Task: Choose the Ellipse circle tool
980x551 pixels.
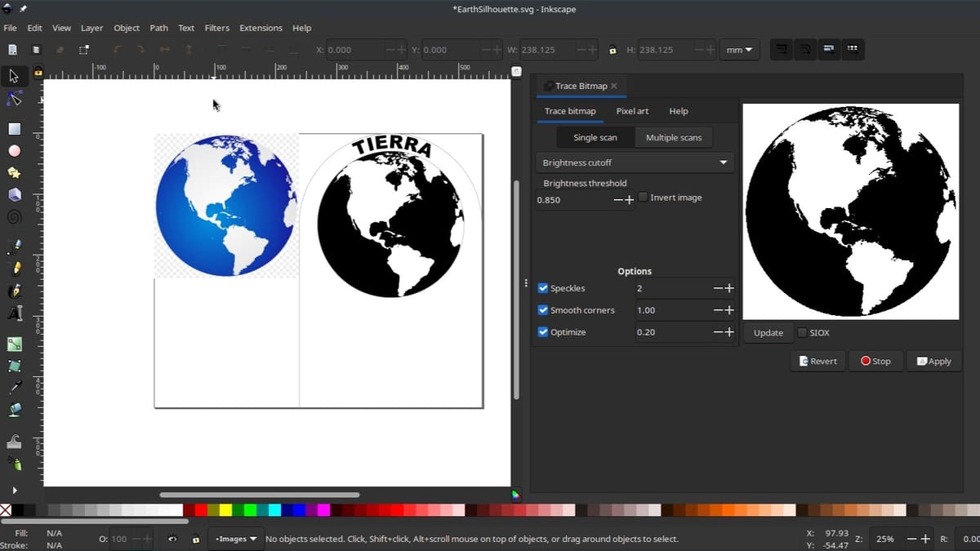Action: pyautogui.click(x=14, y=151)
